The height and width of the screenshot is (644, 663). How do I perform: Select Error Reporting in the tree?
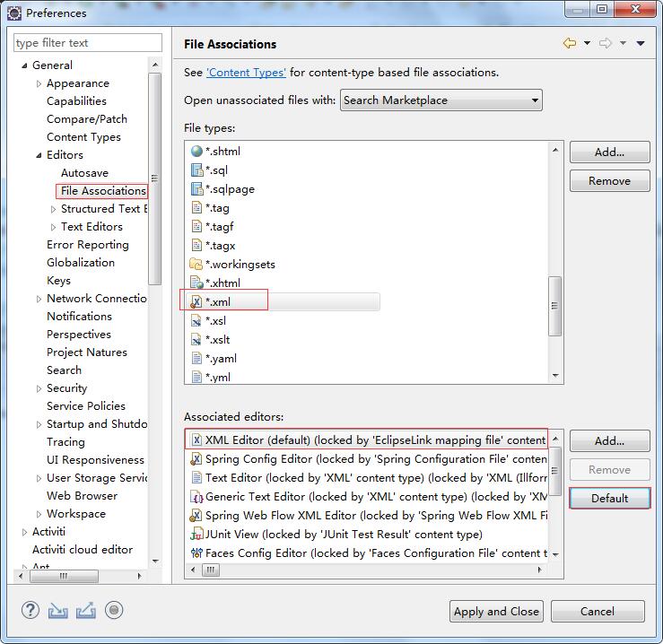point(88,245)
